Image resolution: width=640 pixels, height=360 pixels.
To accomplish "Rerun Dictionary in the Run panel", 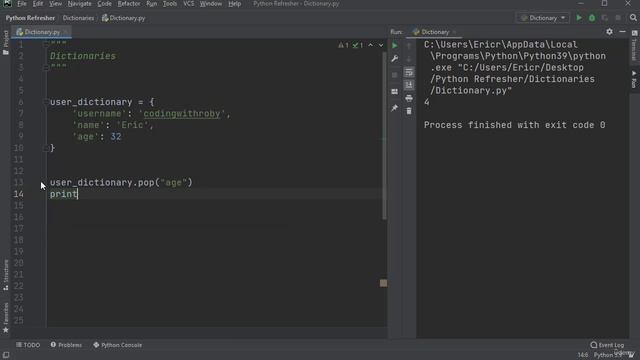I will coord(394,46).
